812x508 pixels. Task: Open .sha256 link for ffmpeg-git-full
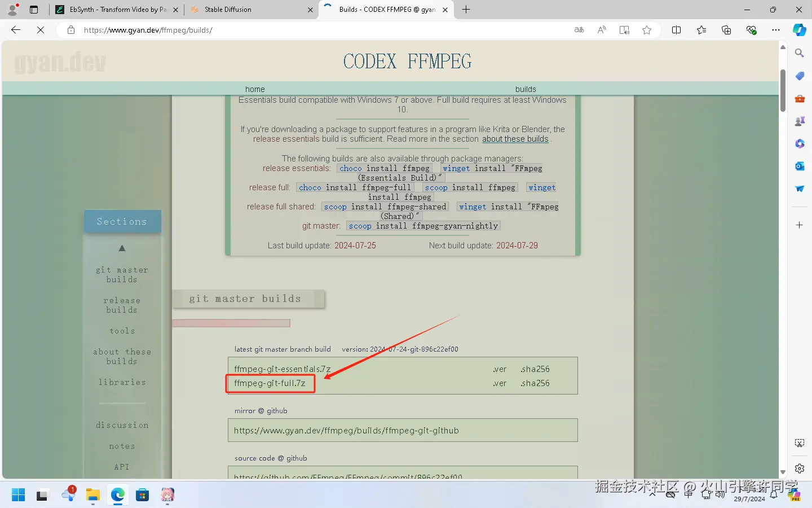coord(535,383)
